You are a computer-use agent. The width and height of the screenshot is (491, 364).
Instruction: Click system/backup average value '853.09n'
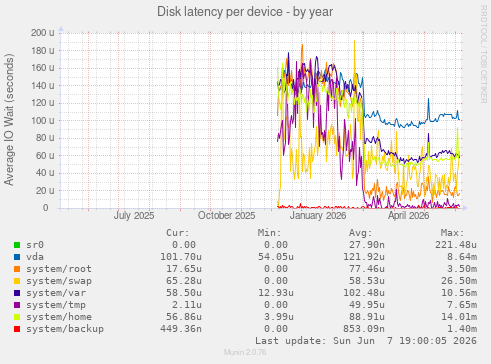(x=364, y=329)
